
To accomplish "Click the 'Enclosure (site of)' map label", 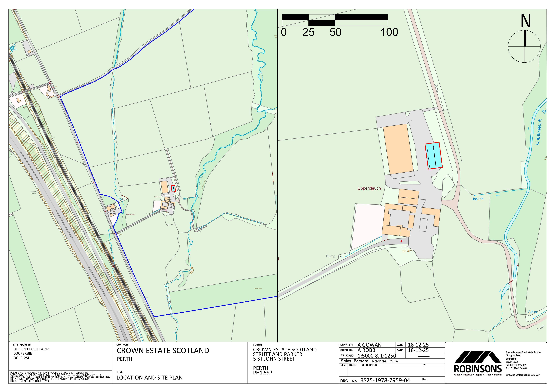I will click(34, 192).
